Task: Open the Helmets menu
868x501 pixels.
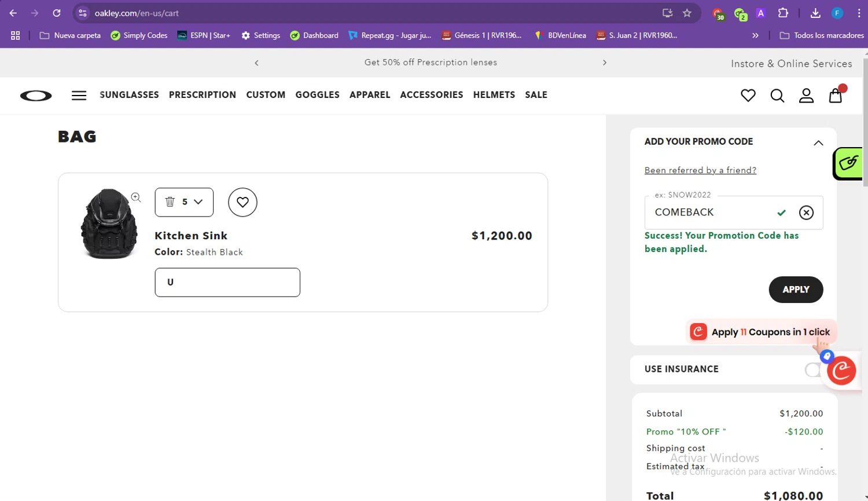Action: 494,95
